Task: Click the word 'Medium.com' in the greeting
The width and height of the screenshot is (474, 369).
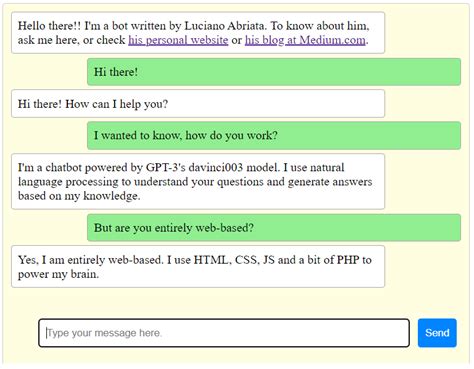Action: pos(332,40)
